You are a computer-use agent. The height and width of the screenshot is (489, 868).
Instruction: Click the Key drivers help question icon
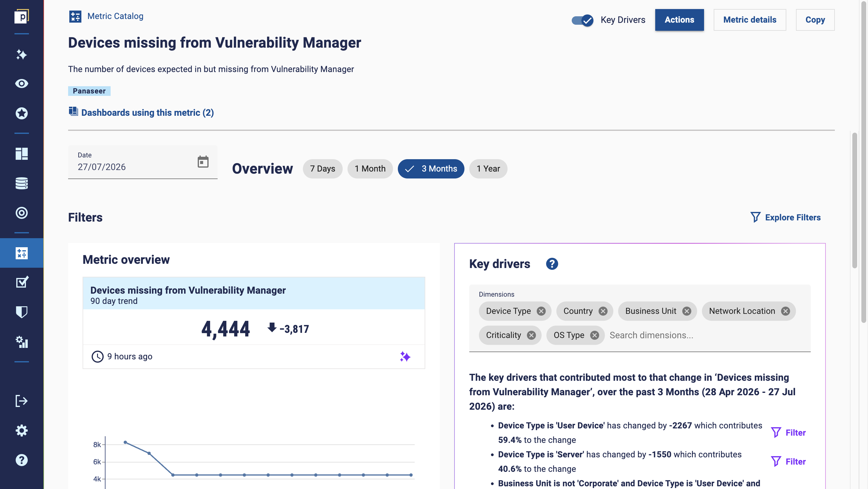click(552, 264)
